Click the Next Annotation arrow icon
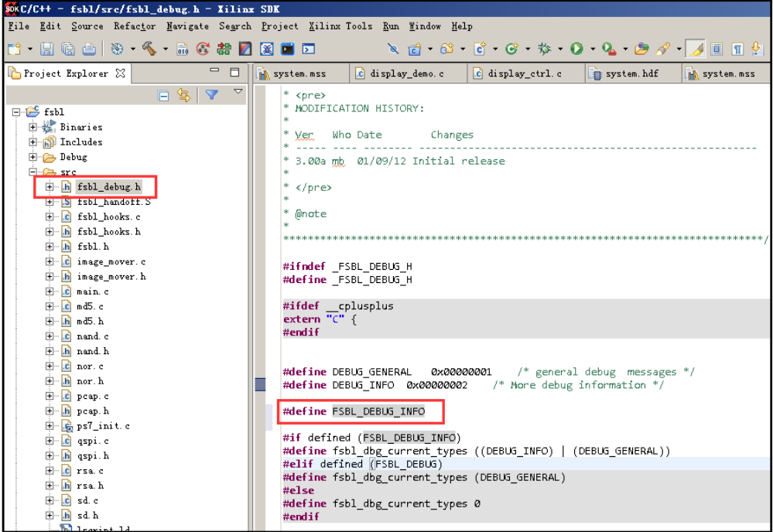 758,49
